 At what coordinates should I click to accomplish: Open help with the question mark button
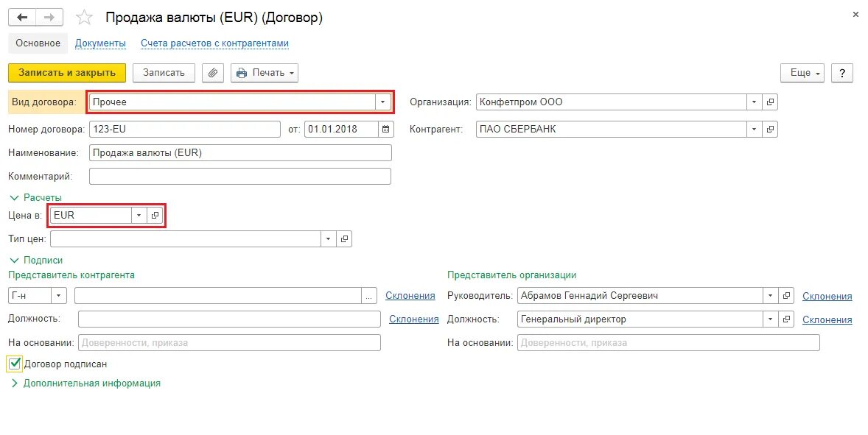pyautogui.click(x=842, y=73)
